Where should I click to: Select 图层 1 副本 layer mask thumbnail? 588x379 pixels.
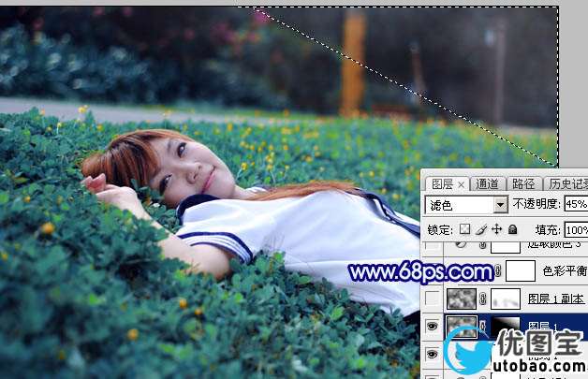[x=506, y=299]
